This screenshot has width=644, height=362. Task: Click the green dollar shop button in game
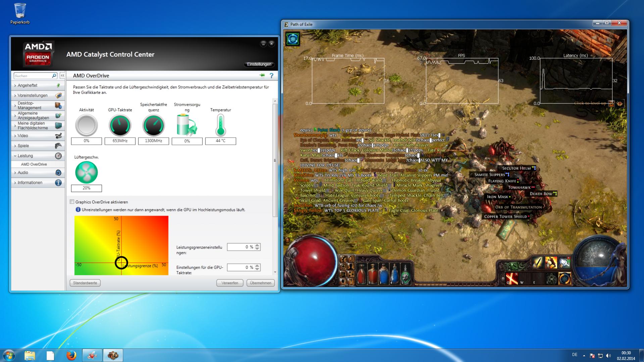click(x=514, y=266)
